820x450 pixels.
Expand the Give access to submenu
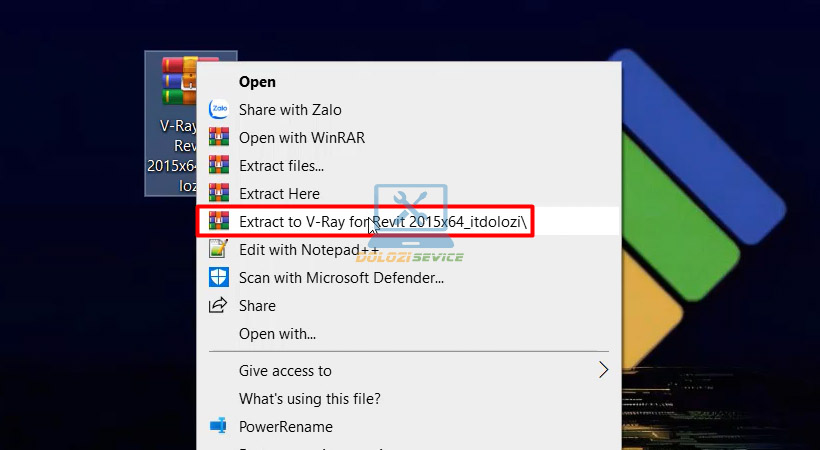(x=408, y=370)
